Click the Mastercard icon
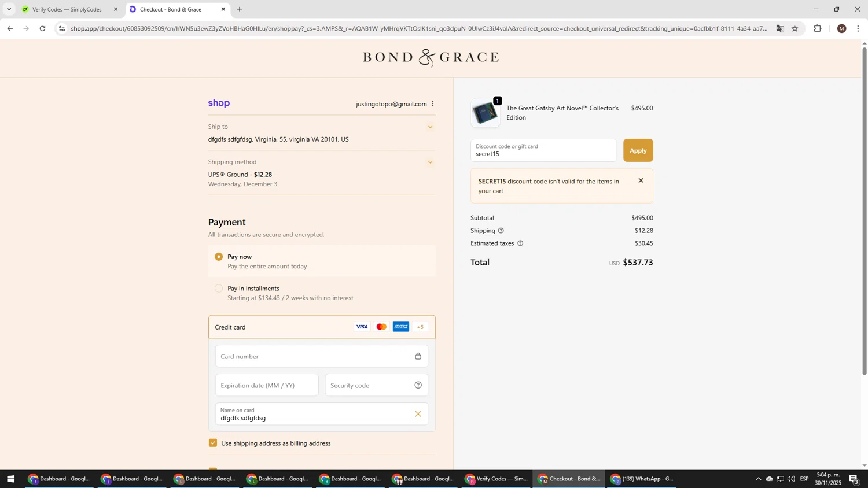868x488 pixels. 381,327
